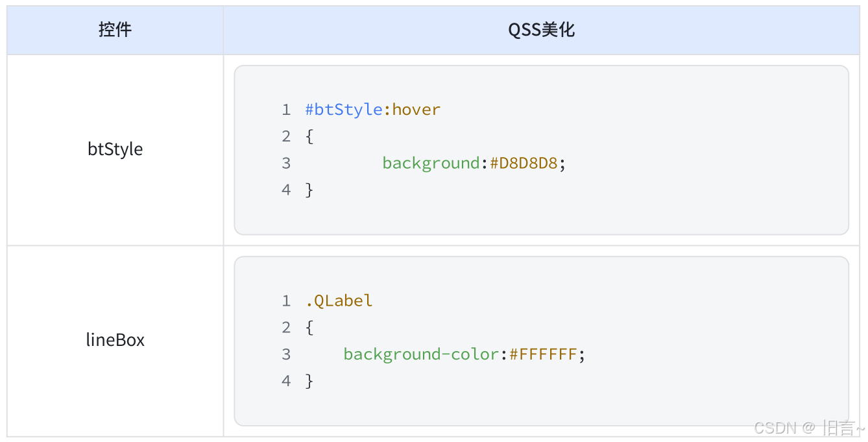Click the .QLabel selector text
The image size is (868, 442).
pos(339,301)
